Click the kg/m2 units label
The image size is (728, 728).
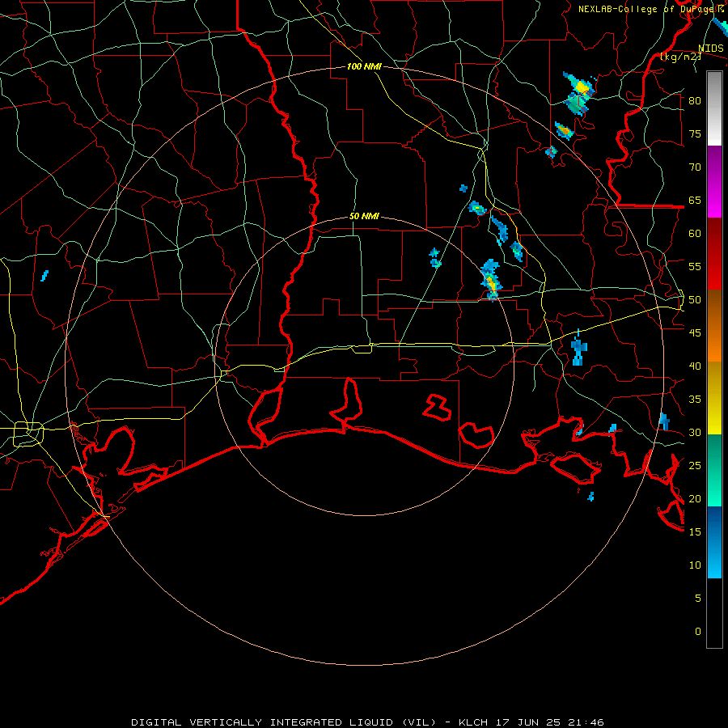pyautogui.click(x=680, y=57)
